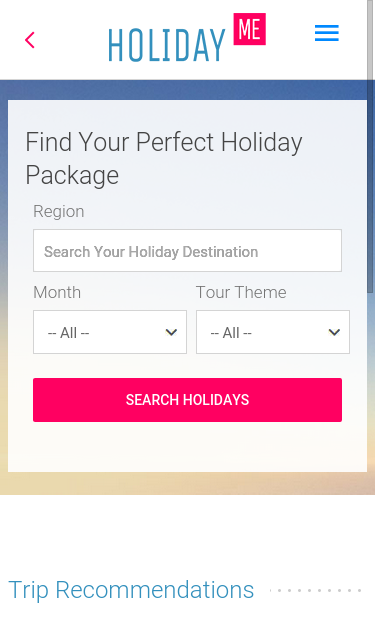
Task: Click the Month field label
Action: [57, 293]
